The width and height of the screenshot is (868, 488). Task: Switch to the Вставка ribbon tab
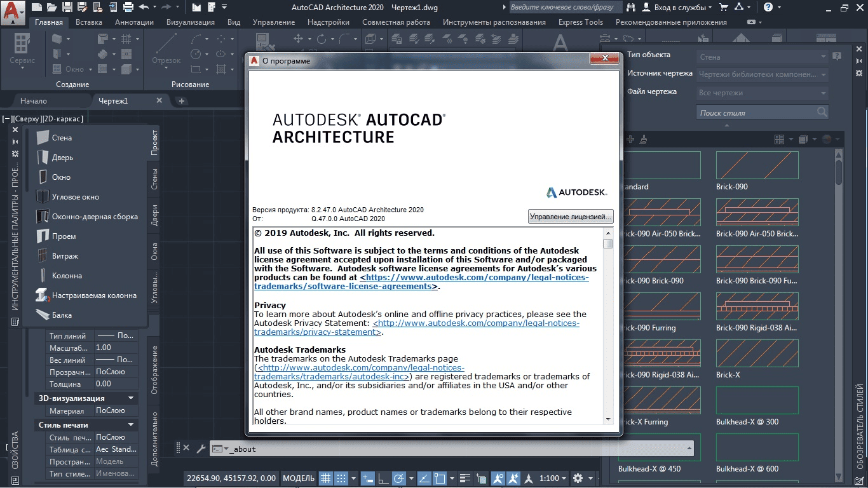point(89,22)
